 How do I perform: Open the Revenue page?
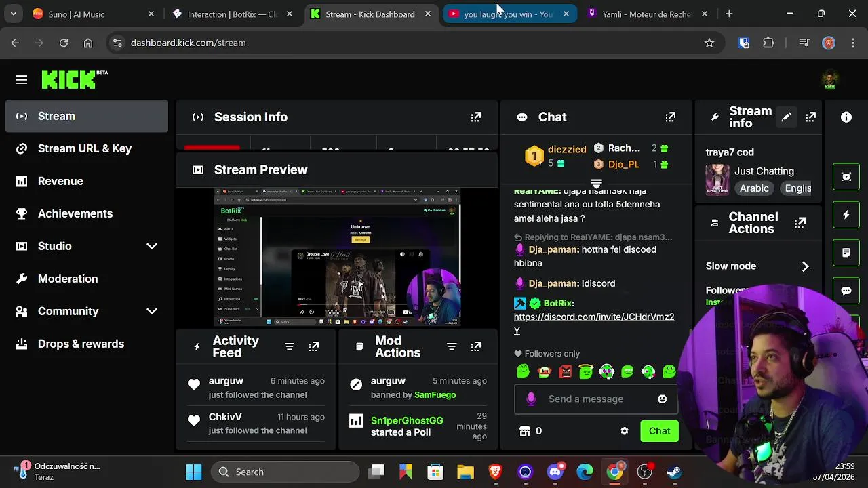(87, 181)
